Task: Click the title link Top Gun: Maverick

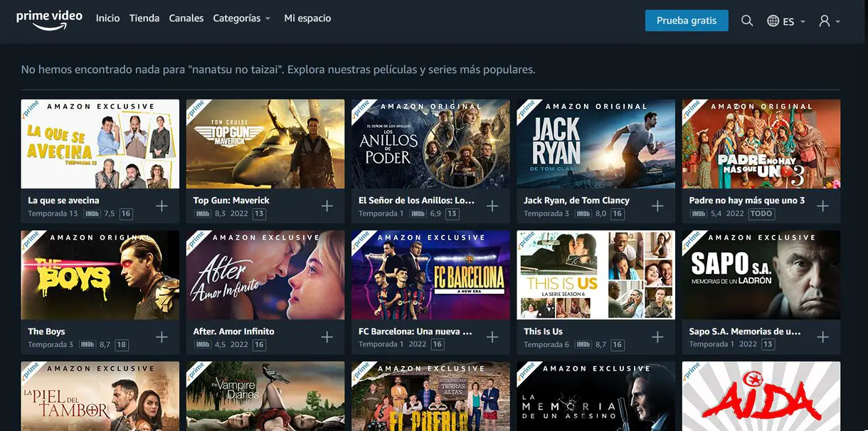Action: [x=231, y=201]
